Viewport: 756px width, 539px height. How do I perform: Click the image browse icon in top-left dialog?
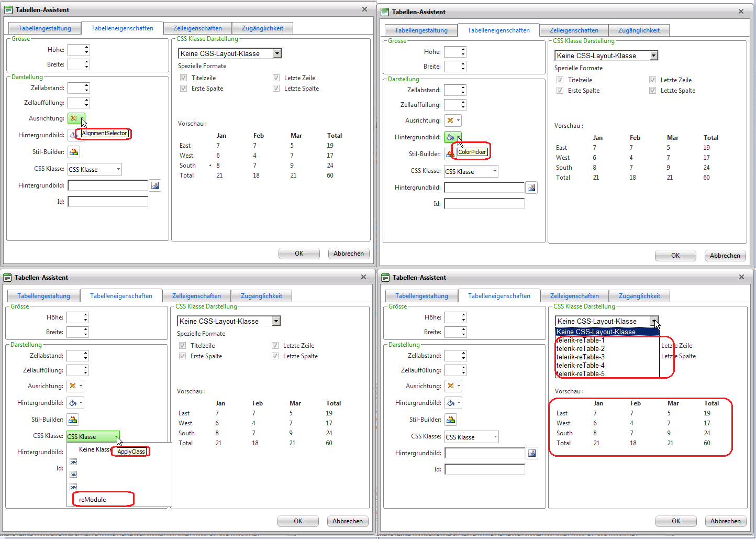(x=155, y=185)
